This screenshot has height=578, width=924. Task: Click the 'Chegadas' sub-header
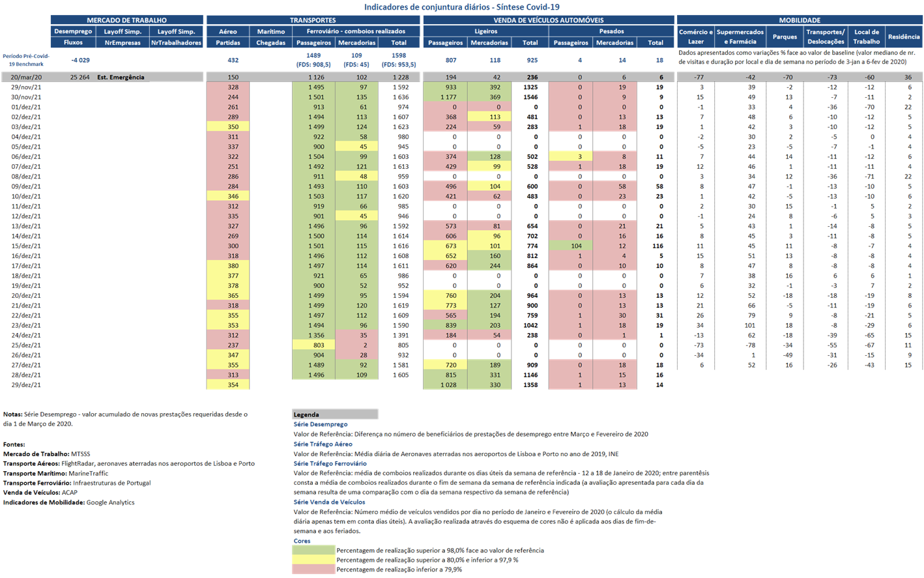pyautogui.click(x=270, y=42)
